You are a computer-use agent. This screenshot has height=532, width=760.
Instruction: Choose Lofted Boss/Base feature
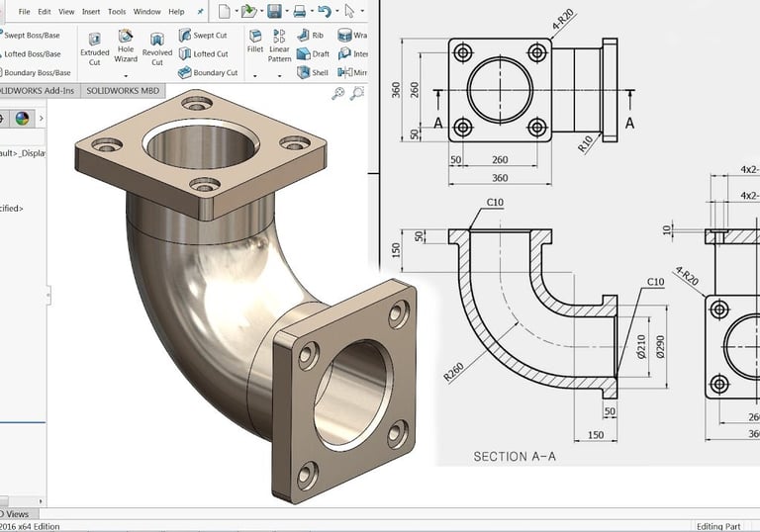click(31, 53)
